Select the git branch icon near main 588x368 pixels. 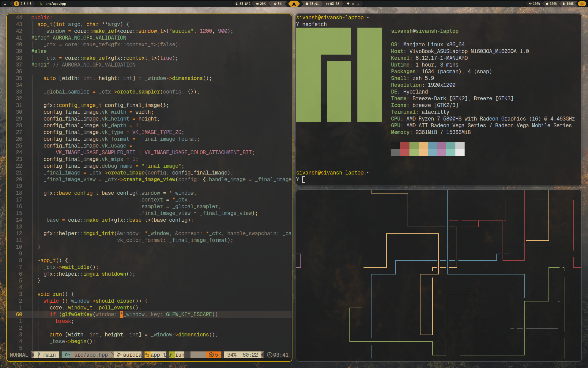pyautogui.click(x=39, y=355)
